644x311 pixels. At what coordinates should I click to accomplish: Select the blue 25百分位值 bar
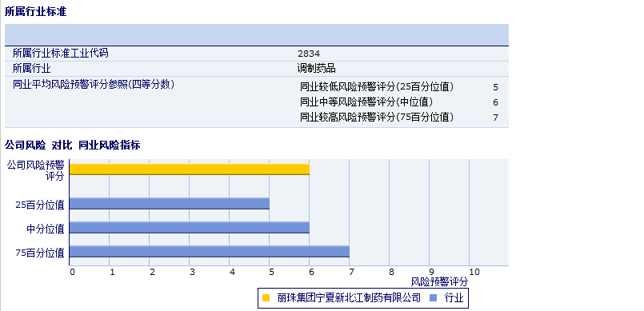tap(170, 204)
